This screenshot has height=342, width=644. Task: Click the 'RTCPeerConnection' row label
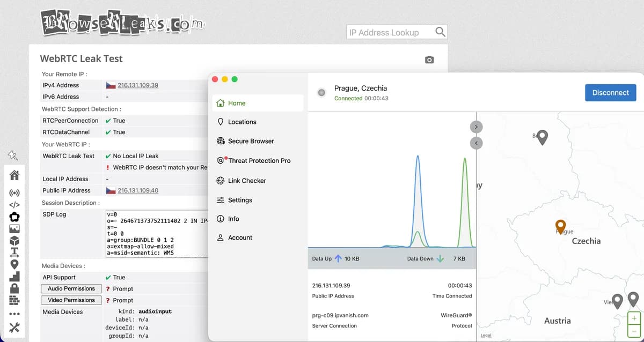pos(70,121)
